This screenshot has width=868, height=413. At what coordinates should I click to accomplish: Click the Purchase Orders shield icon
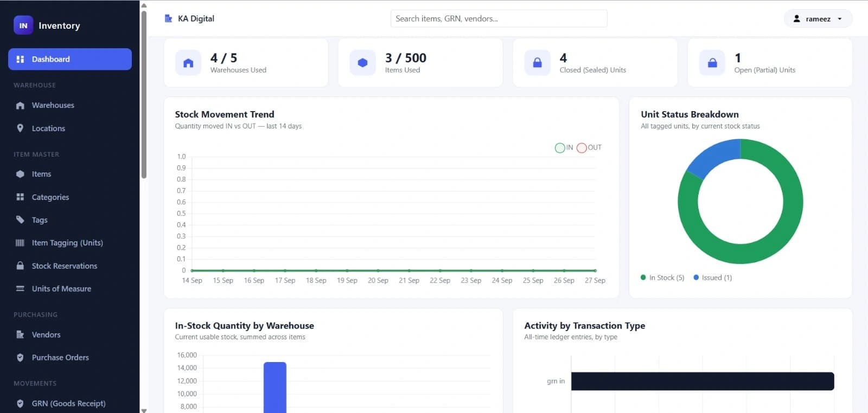20,358
